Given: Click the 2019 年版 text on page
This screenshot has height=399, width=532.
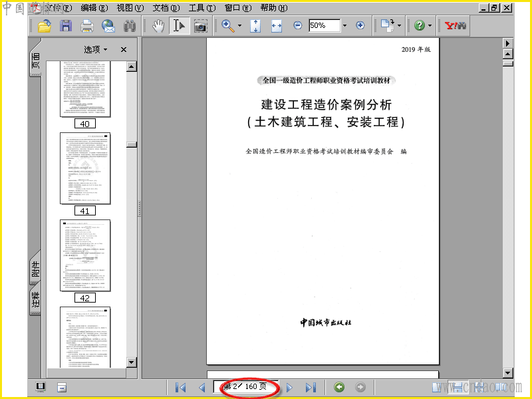Looking at the screenshot, I should pyautogui.click(x=416, y=49).
